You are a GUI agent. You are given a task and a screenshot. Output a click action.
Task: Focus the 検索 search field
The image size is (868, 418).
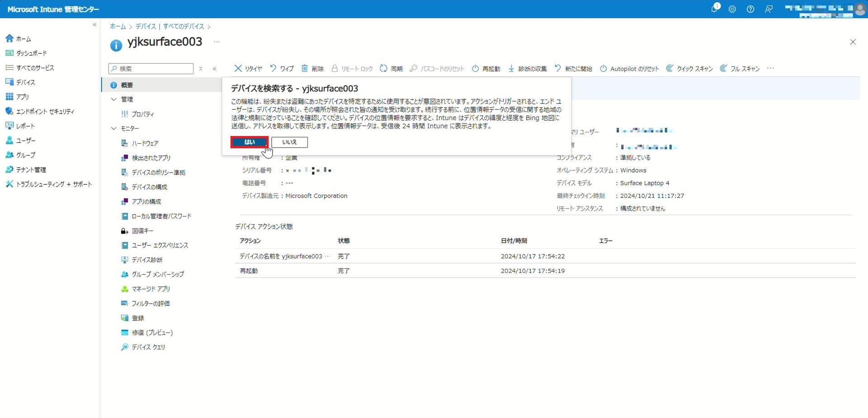(x=151, y=69)
